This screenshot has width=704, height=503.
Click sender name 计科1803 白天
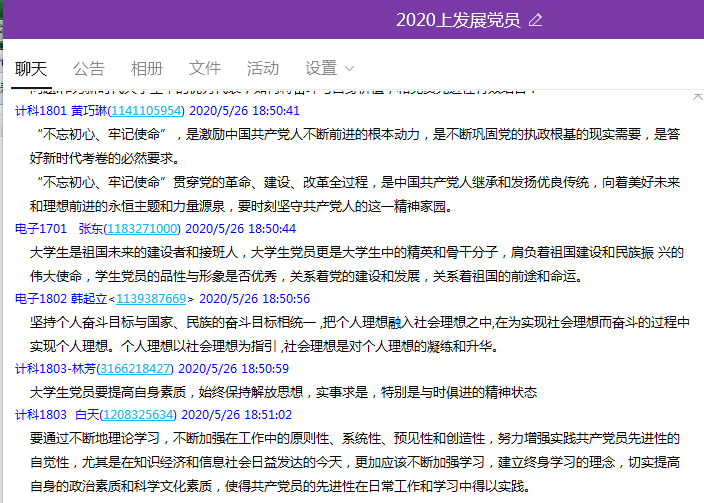(58, 414)
